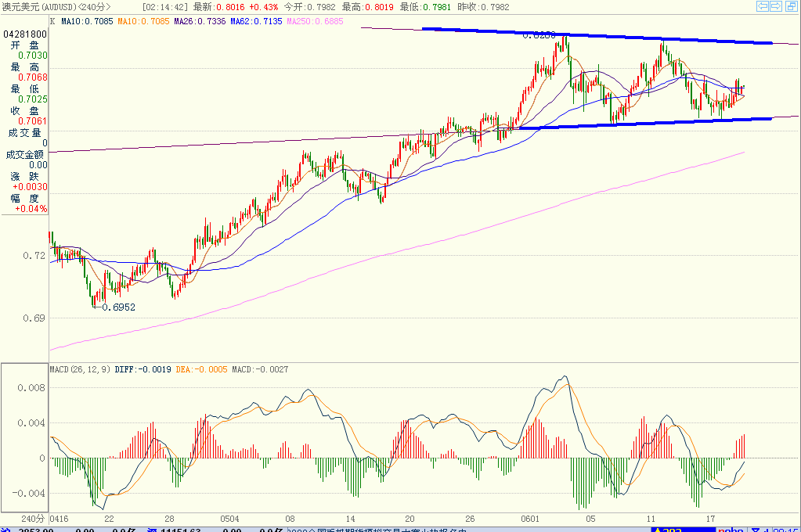
Task: Click the [02:14:42] timestamp in header
Action: point(164,6)
